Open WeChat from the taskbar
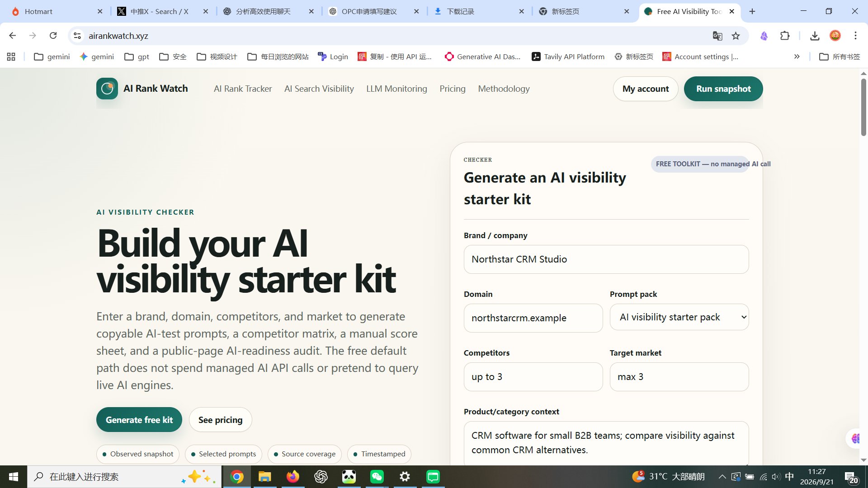The image size is (868, 488). pyautogui.click(x=377, y=477)
